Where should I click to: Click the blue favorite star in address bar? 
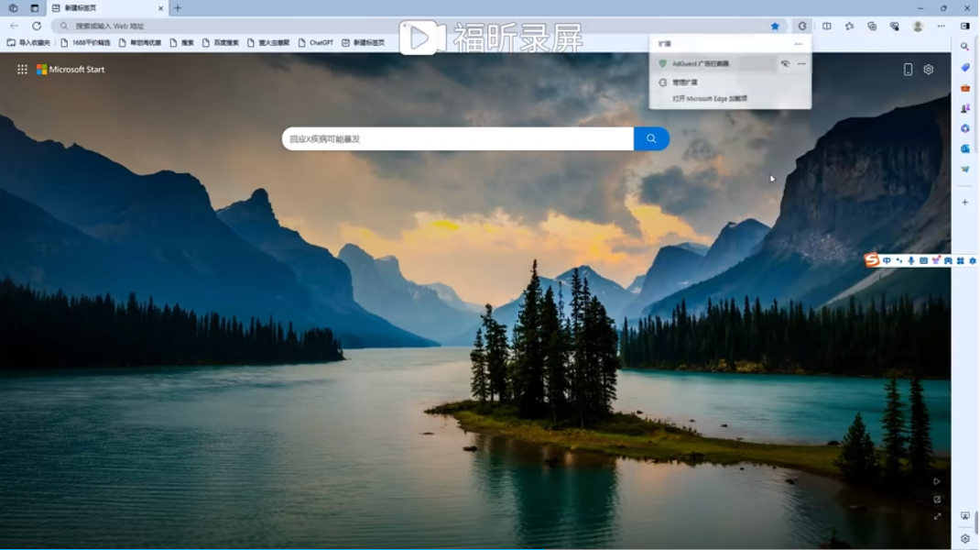[x=775, y=27]
